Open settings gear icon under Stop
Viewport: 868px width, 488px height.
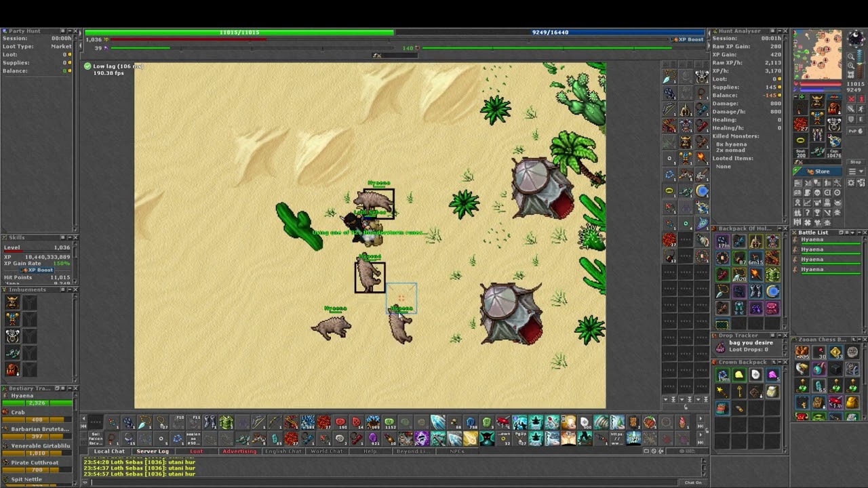[851, 182]
